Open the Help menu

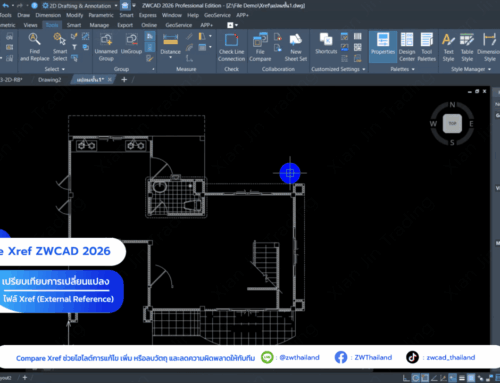point(193,15)
